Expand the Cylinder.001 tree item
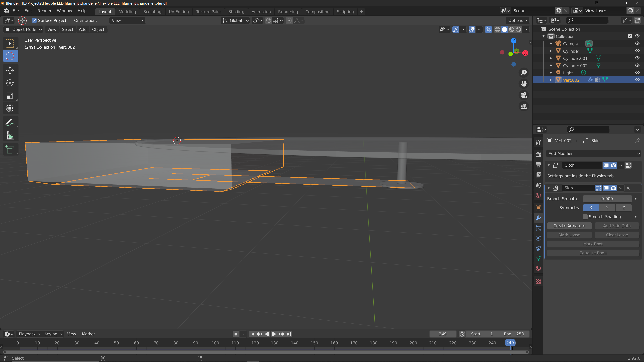Image resolution: width=644 pixels, height=362 pixels. (x=551, y=58)
